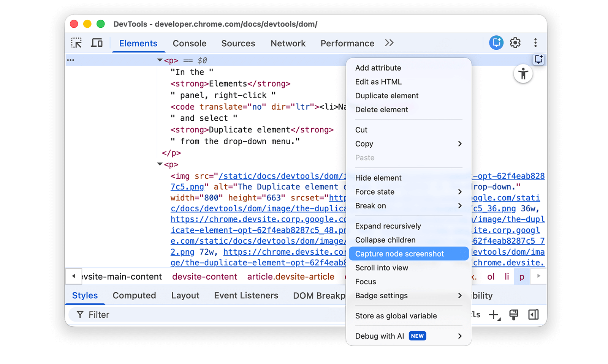The height and width of the screenshot is (364, 608).
Task: Click the AI badge icon beside the selected <p> node
Action: [x=538, y=60]
